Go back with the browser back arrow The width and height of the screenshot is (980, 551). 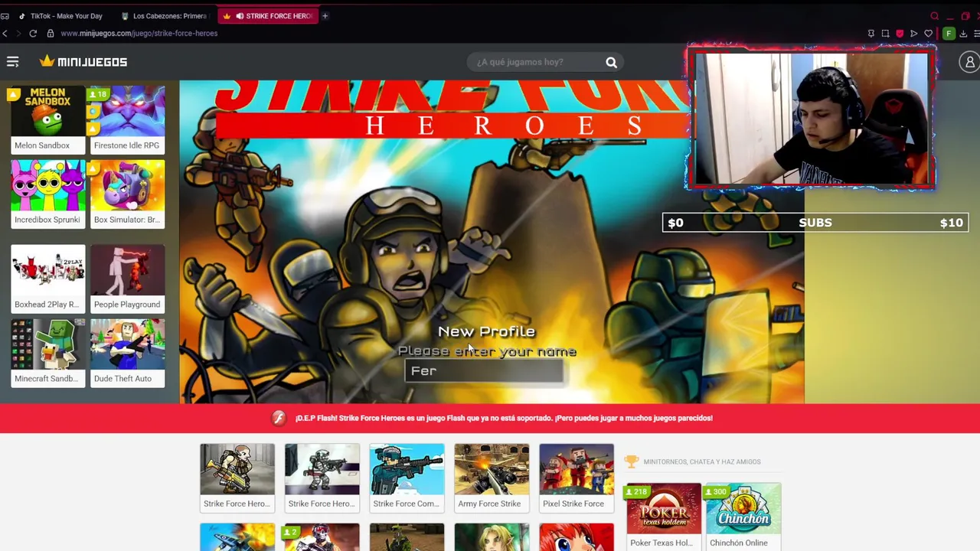[x=5, y=33]
